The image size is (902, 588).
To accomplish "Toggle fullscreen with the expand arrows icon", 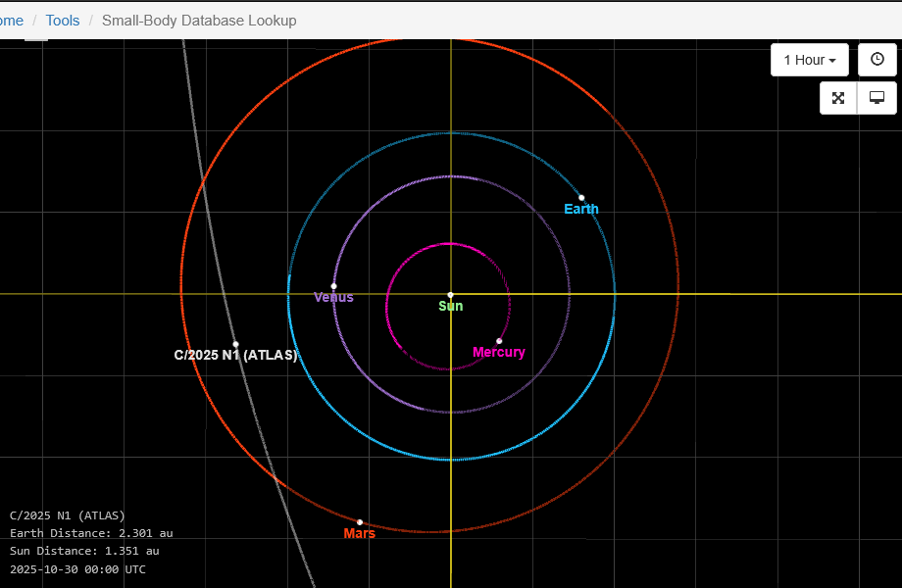I will (x=838, y=98).
